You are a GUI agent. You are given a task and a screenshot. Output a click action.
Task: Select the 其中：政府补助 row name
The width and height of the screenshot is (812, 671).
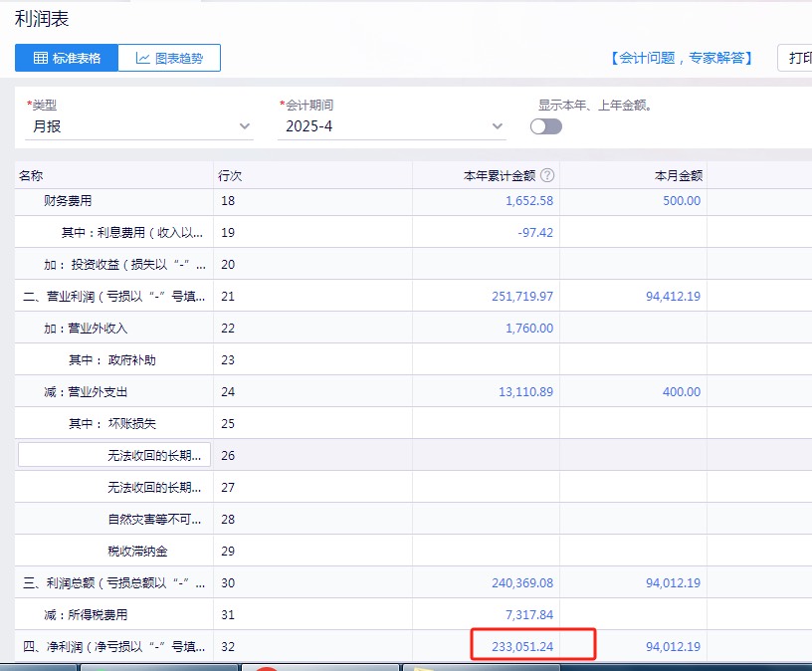[112, 360]
